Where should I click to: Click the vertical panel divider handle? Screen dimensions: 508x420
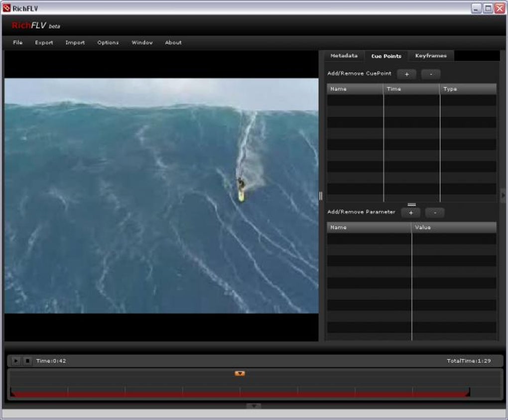pyautogui.click(x=321, y=196)
